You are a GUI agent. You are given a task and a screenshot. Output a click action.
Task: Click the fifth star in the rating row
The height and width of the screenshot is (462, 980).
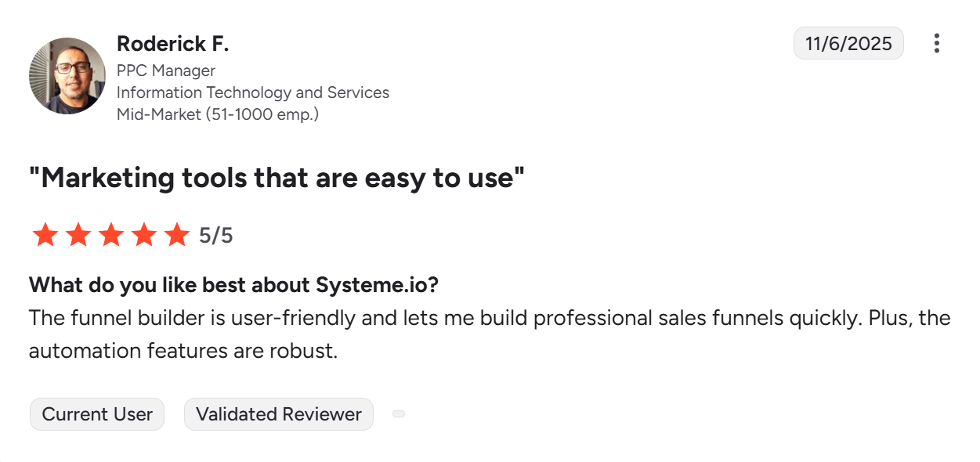pyautogui.click(x=179, y=233)
